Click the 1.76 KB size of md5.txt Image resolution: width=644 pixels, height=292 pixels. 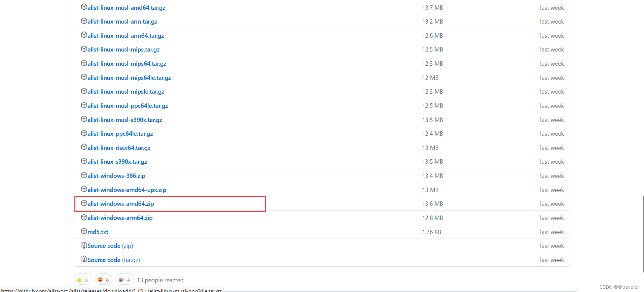tap(432, 232)
